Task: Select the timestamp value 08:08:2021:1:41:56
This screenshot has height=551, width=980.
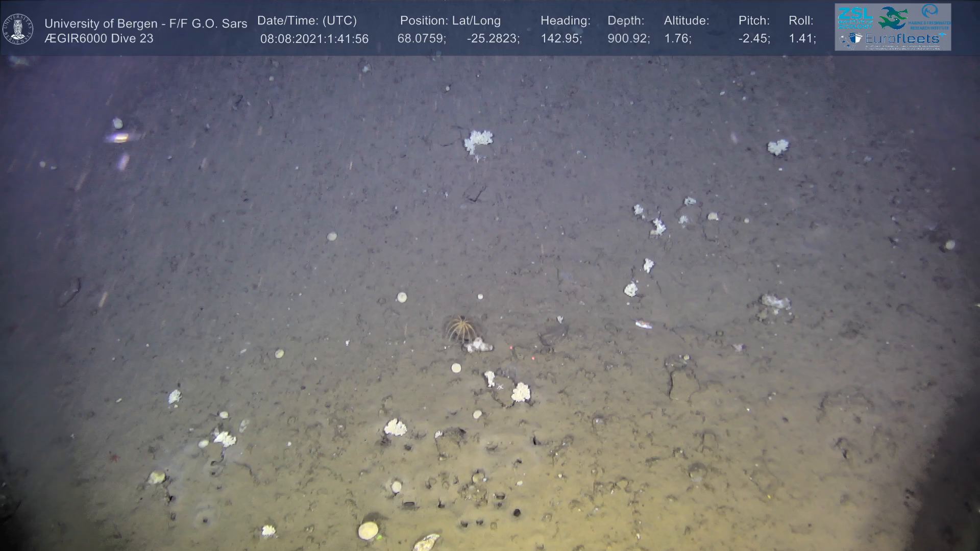Action: click(x=314, y=39)
